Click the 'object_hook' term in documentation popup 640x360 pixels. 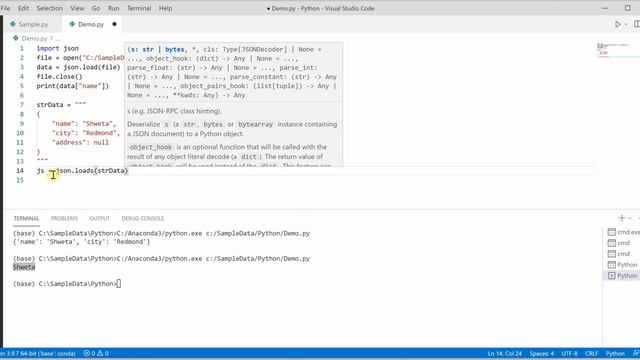151,147
